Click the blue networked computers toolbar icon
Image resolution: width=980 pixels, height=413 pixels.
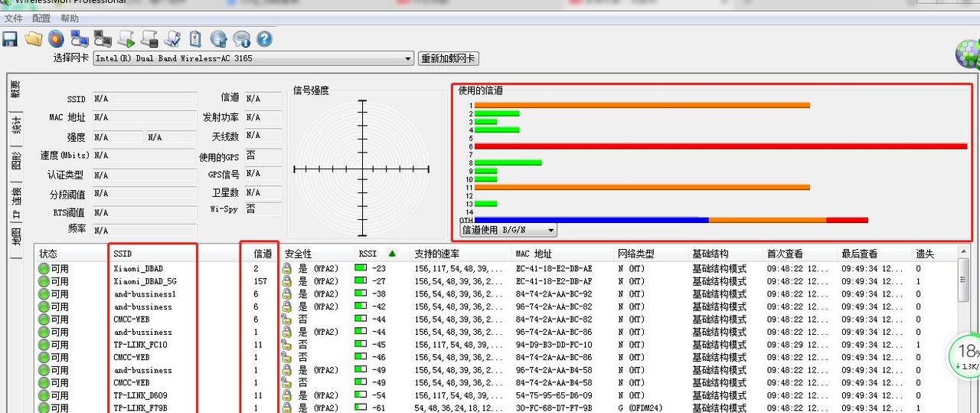coord(80,39)
